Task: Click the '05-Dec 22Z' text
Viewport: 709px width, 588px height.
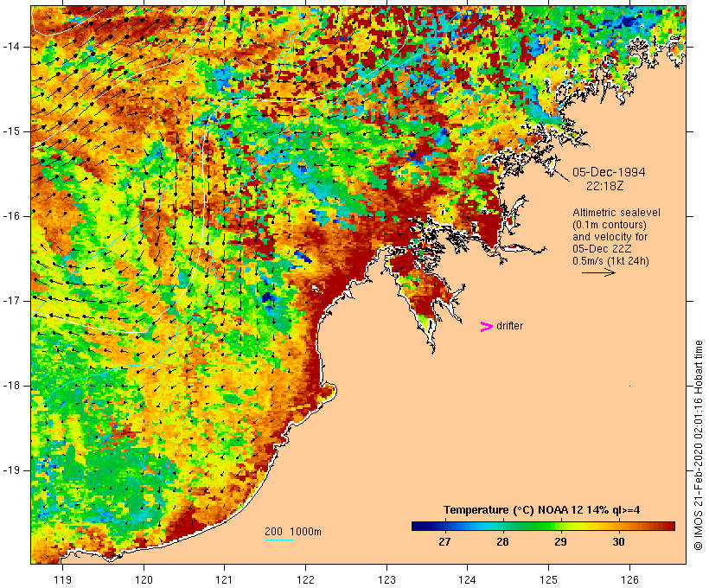Action: (602, 249)
